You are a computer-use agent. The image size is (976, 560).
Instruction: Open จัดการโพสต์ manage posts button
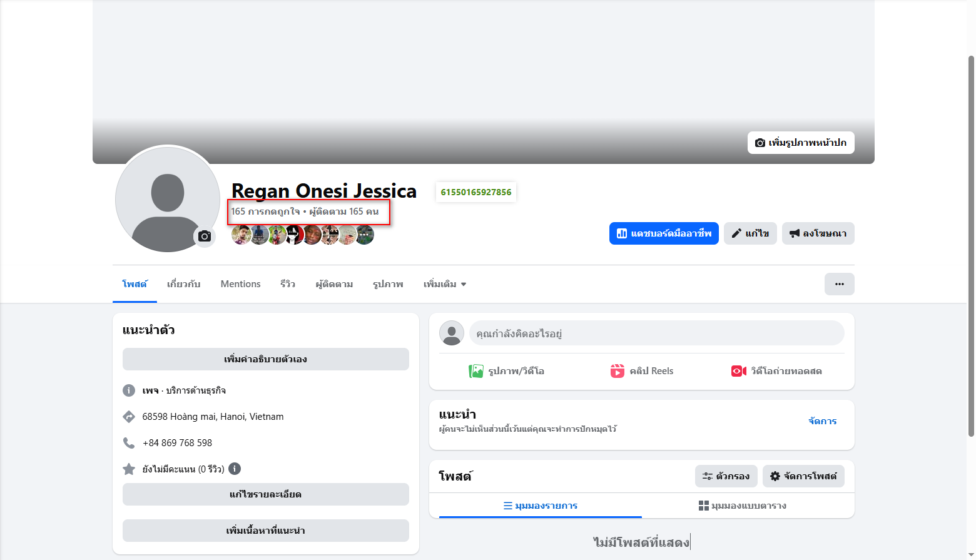point(803,476)
